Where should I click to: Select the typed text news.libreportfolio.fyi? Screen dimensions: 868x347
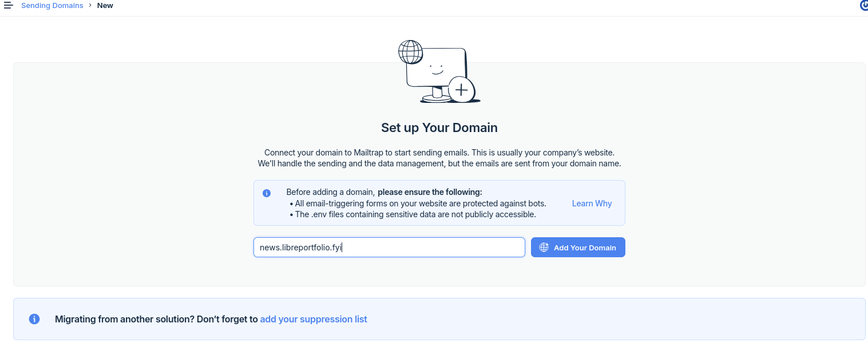(x=300, y=247)
